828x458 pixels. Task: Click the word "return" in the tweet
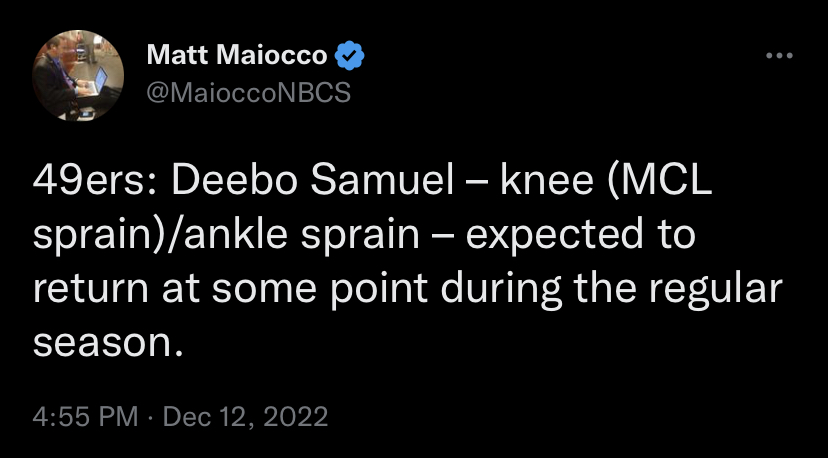(90, 289)
